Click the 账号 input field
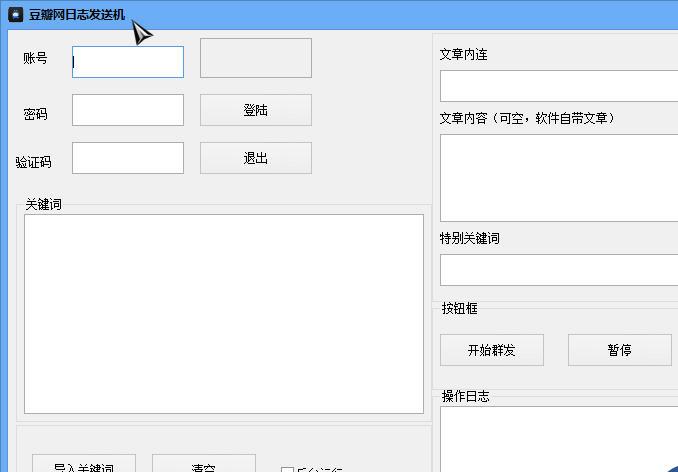The image size is (678, 472). click(128, 62)
